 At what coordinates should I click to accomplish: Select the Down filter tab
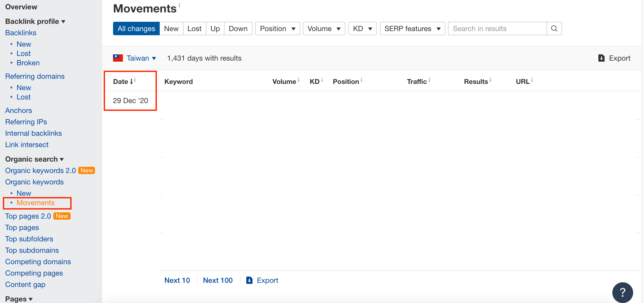tap(238, 28)
